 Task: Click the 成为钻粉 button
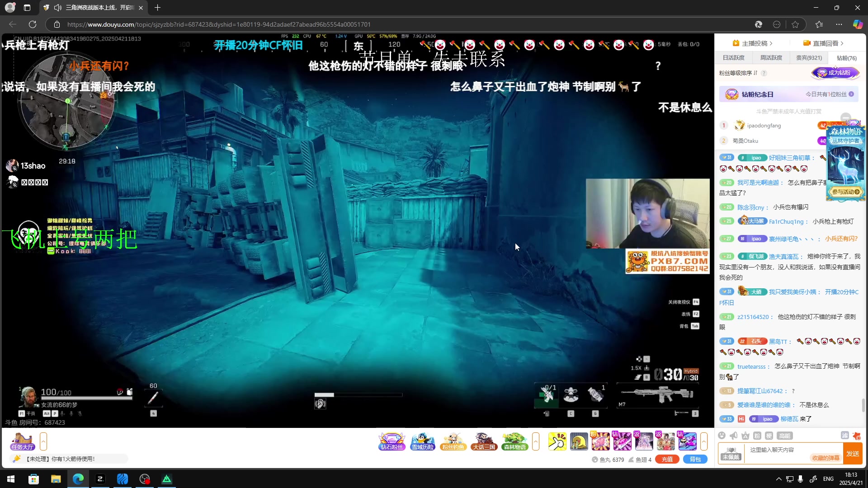coord(835,73)
